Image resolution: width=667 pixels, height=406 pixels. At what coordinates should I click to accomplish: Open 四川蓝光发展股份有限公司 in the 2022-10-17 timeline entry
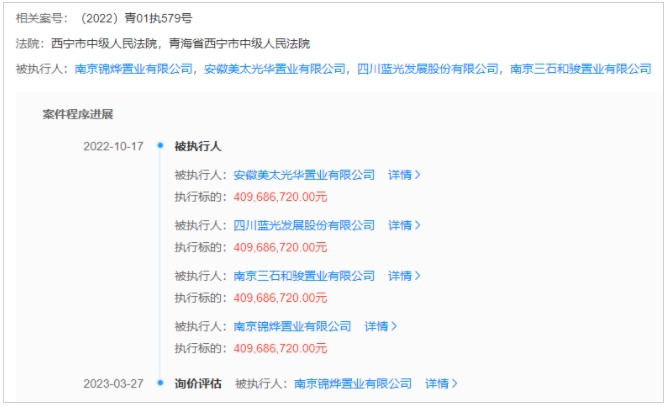304,225
